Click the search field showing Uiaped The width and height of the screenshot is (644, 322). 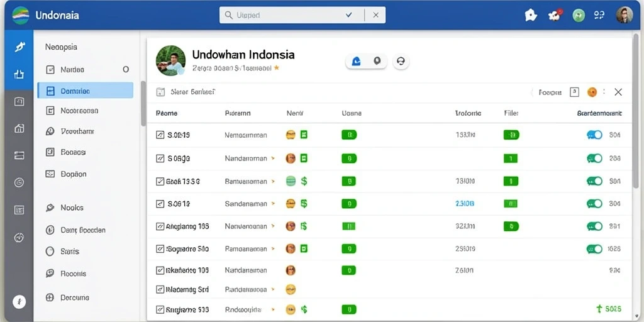tap(303, 15)
